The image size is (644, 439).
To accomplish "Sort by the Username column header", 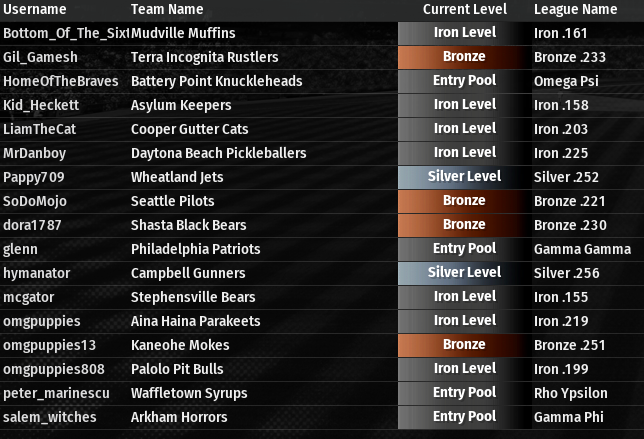I will coord(35,9).
